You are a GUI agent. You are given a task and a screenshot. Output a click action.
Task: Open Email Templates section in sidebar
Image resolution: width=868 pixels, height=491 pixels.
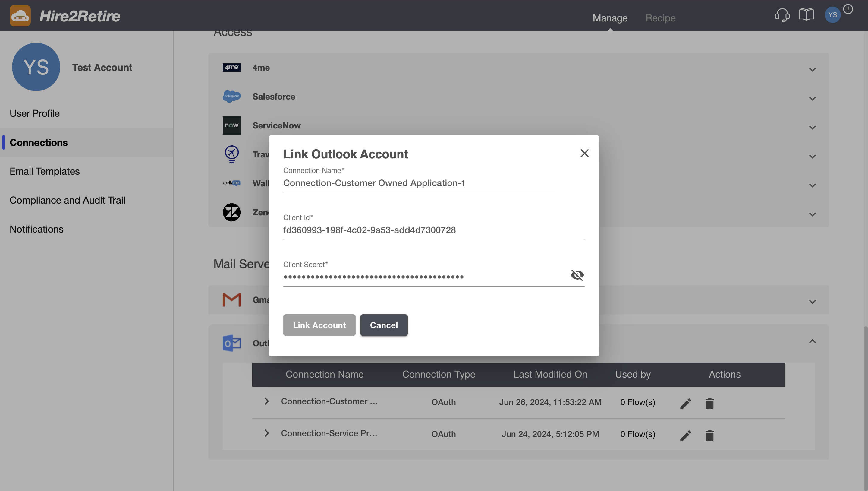coord(45,171)
